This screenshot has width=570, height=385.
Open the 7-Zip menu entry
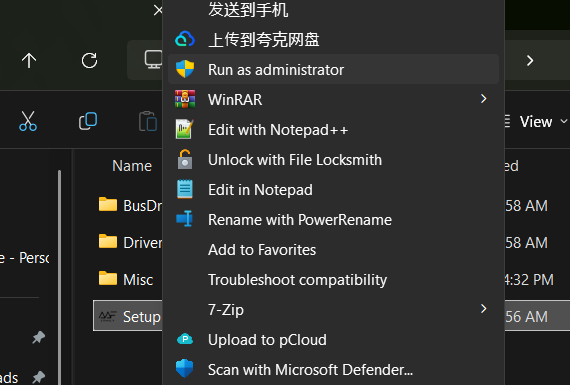(x=333, y=309)
